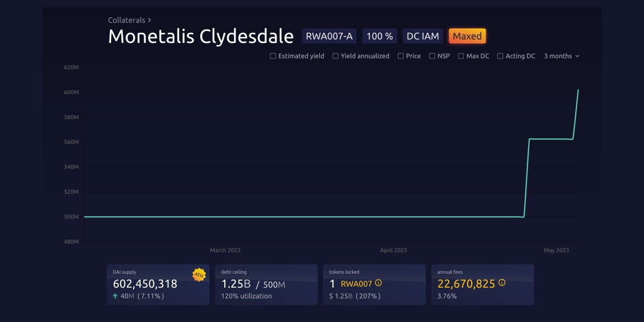This screenshot has width=644, height=322.
Task: Click the info icon next to RWA007
Action: (378, 283)
